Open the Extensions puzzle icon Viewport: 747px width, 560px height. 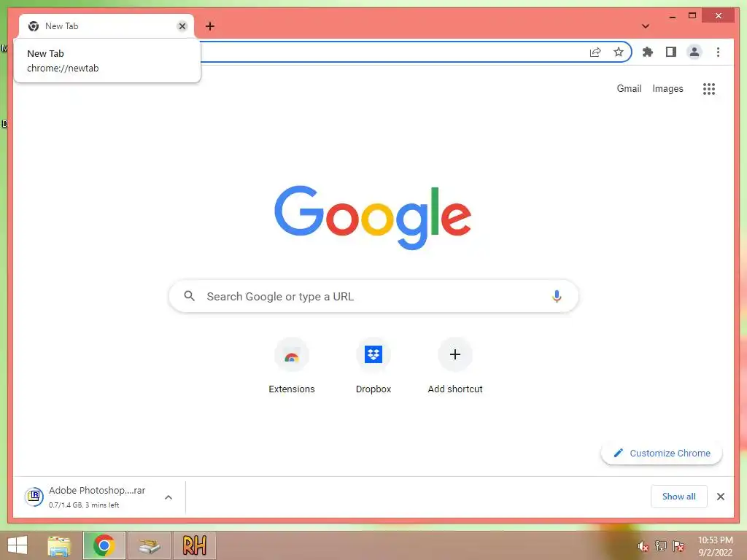648,52
